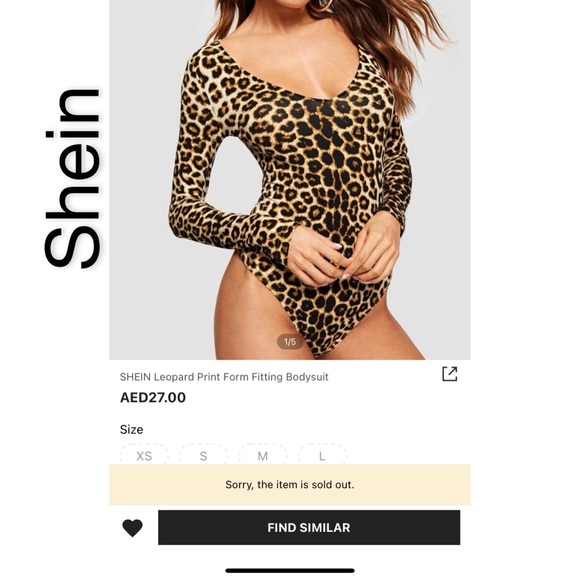Click the FIND SIMILAR button
Image resolution: width=580 pixels, height=580 pixels.
309,527
